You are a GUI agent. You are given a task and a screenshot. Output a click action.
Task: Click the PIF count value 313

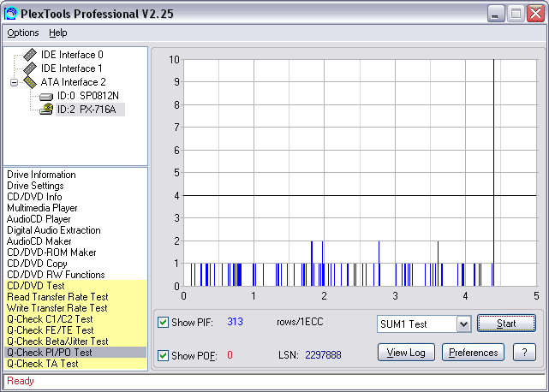(x=235, y=322)
